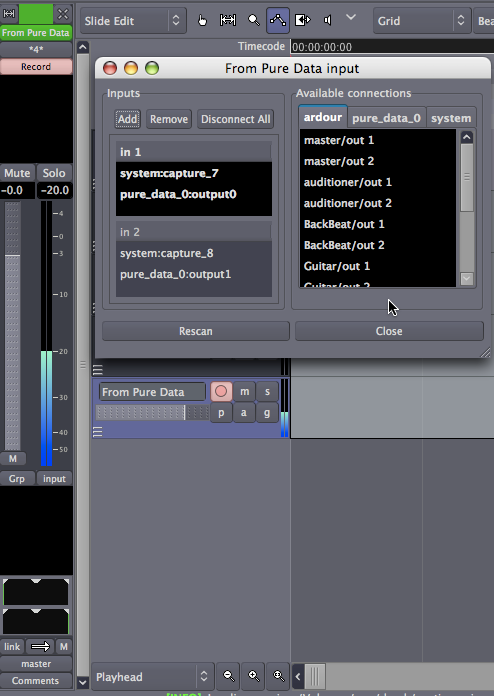Click the Rescan button
The image size is (494, 696).
[x=196, y=331]
